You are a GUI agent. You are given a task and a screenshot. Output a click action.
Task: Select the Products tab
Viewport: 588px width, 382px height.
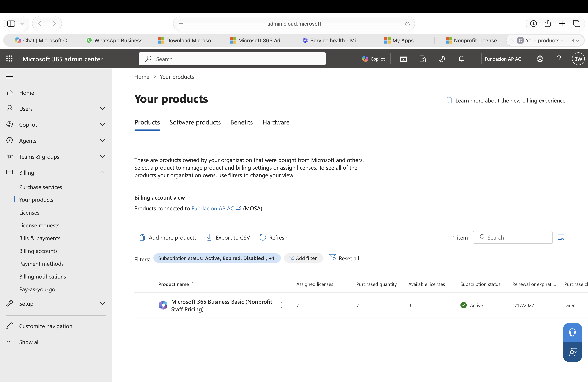(147, 122)
